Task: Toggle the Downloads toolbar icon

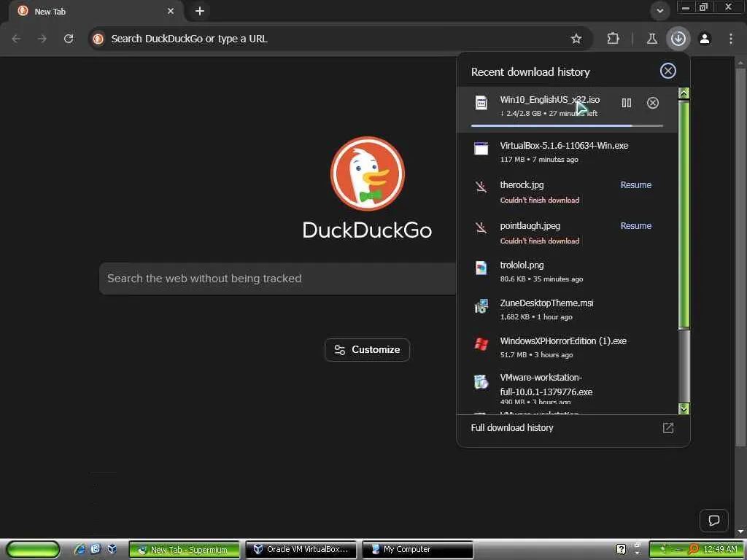Action: click(x=678, y=39)
